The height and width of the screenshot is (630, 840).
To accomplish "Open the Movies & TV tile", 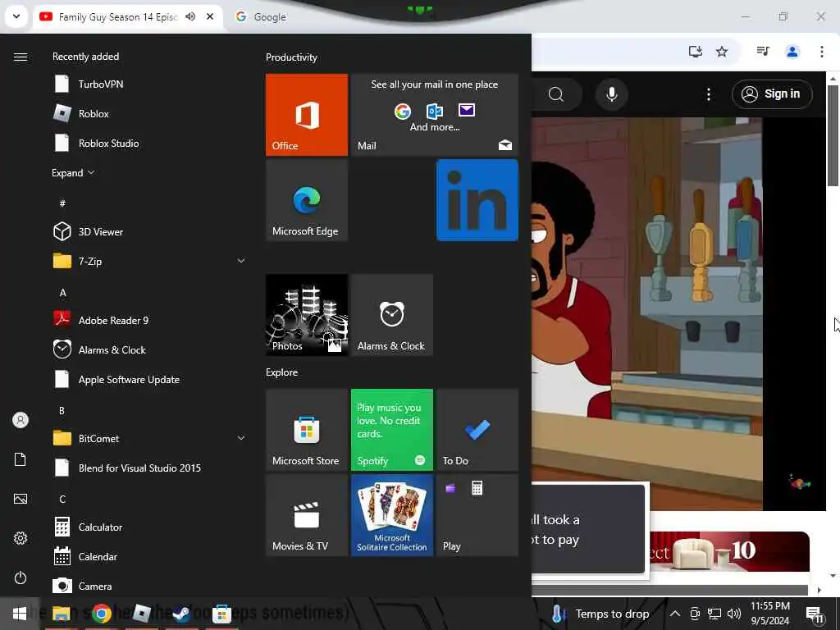I will (307, 515).
